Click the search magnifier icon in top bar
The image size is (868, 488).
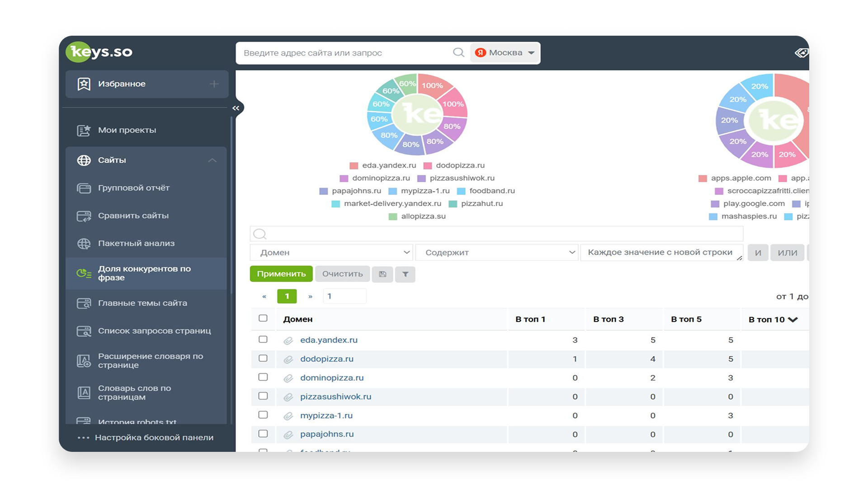click(x=458, y=52)
